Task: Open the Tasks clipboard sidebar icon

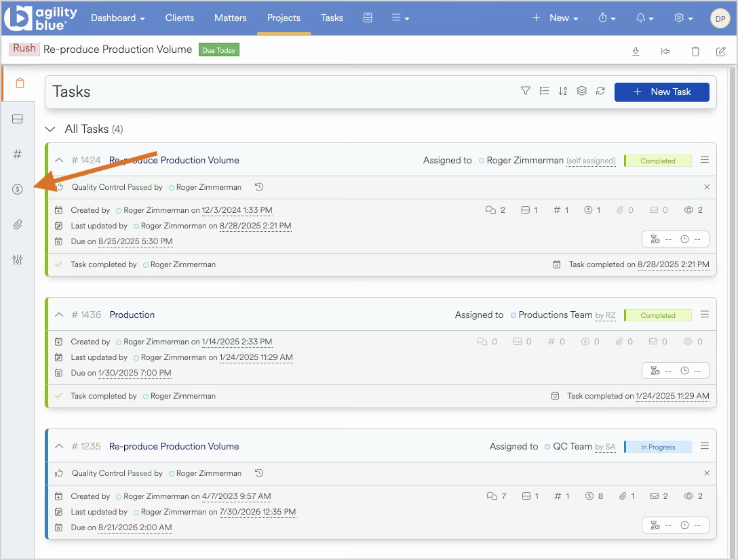Action: 20,83
